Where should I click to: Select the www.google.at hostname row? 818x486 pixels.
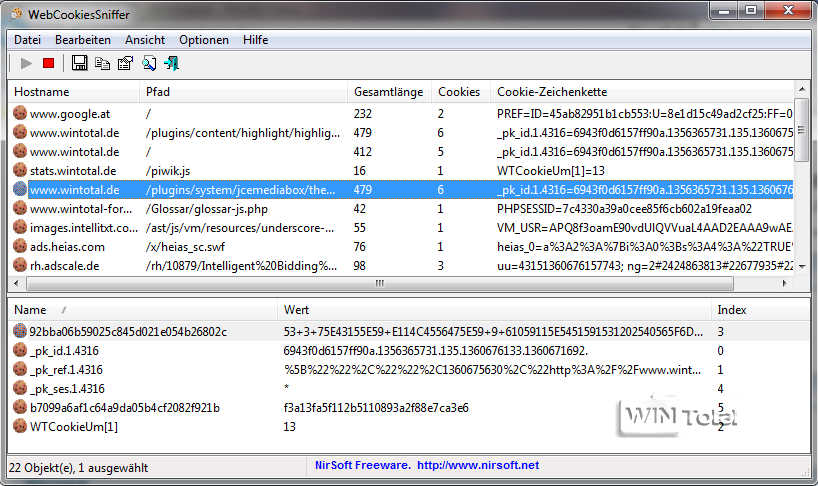point(70,114)
